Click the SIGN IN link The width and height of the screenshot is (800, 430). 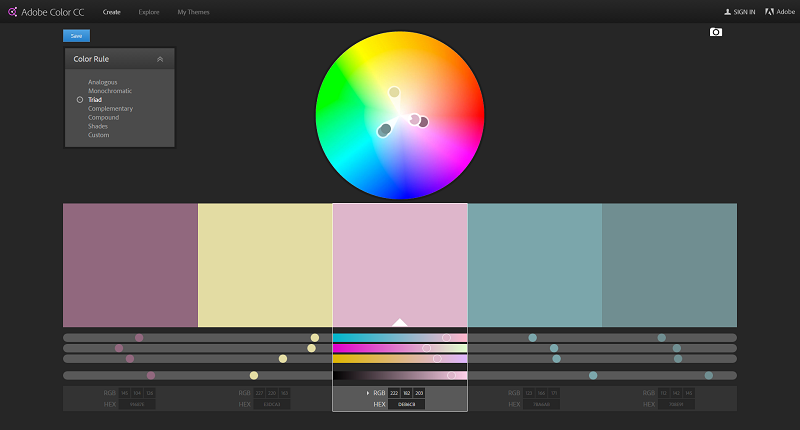[x=744, y=12]
